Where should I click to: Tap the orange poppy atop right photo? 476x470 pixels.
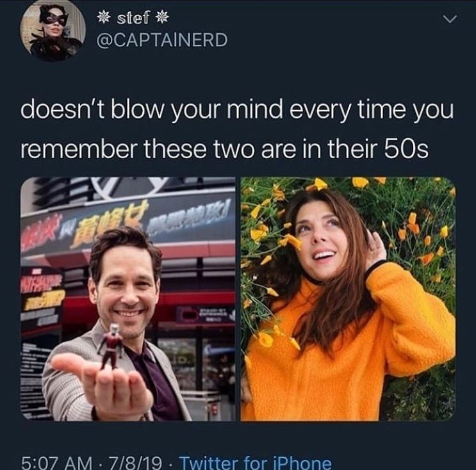click(x=361, y=182)
